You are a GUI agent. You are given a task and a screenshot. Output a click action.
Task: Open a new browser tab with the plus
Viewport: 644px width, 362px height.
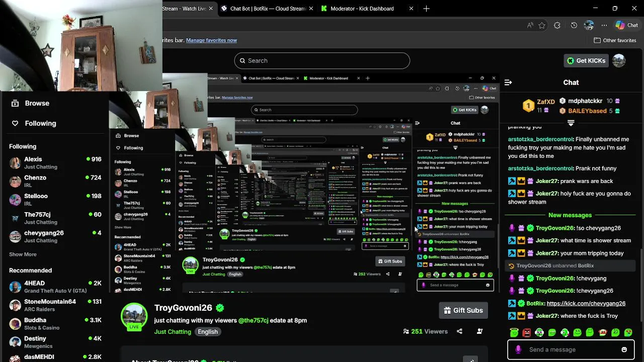[x=426, y=9]
